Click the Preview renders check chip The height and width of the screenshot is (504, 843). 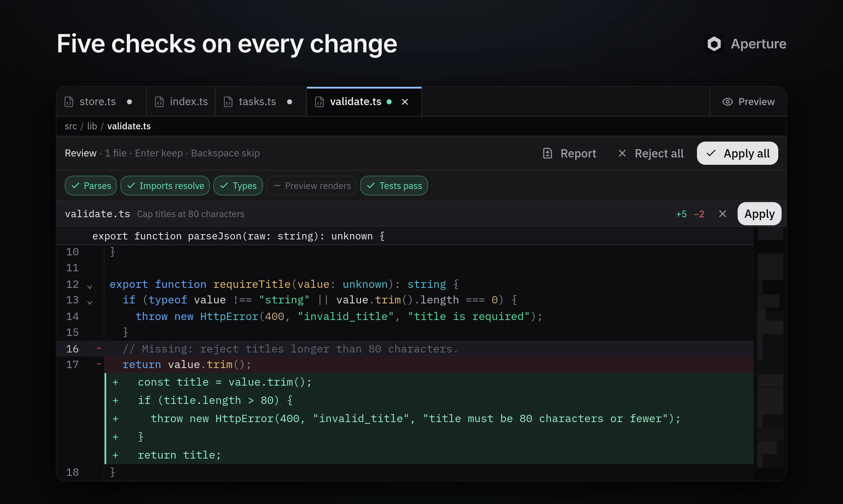click(x=311, y=185)
